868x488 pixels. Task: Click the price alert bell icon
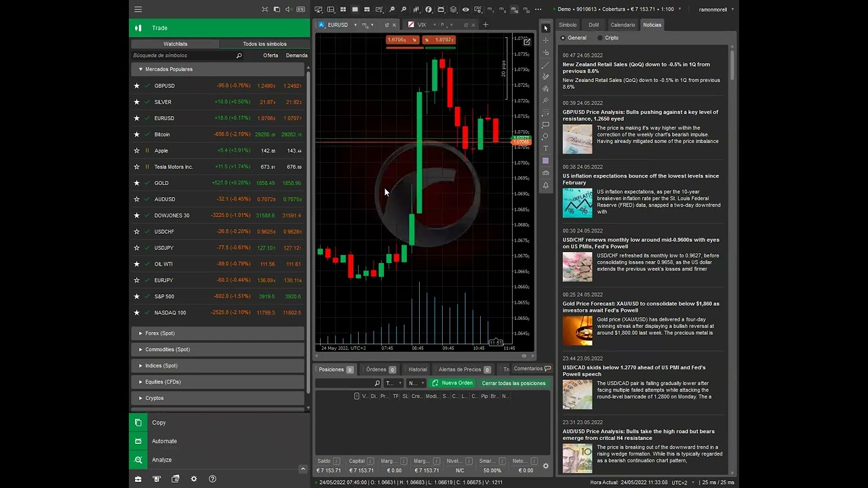[546, 185]
